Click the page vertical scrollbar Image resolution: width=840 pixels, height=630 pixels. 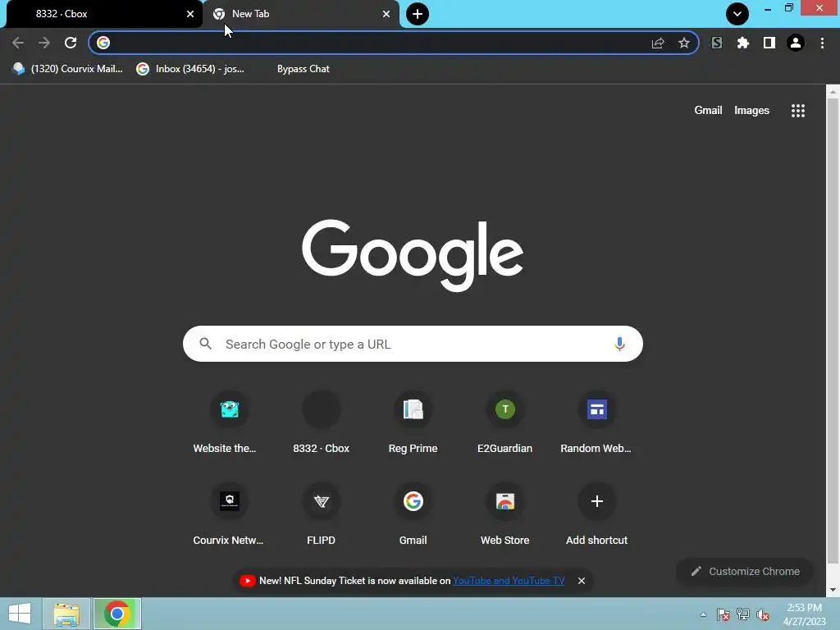click(833, 332)
